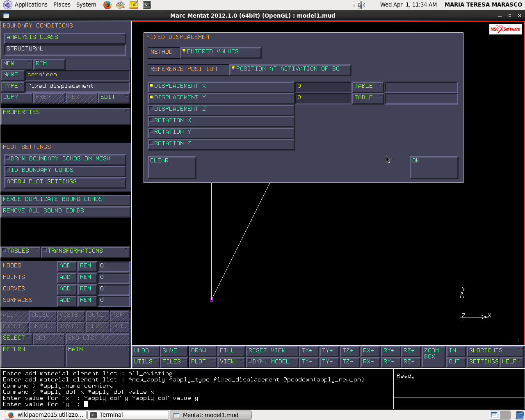
Task: Click the mail reader icon in the top panel
Action: point(120,5)
